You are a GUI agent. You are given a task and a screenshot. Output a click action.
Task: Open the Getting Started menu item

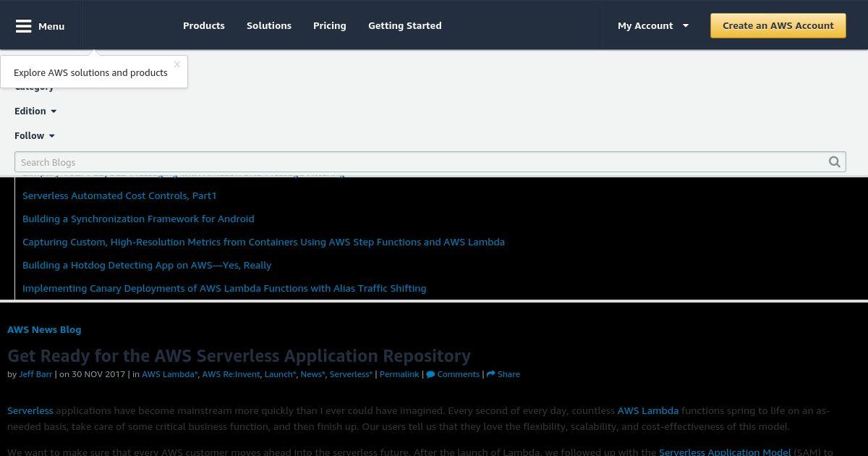pos(405,25)
